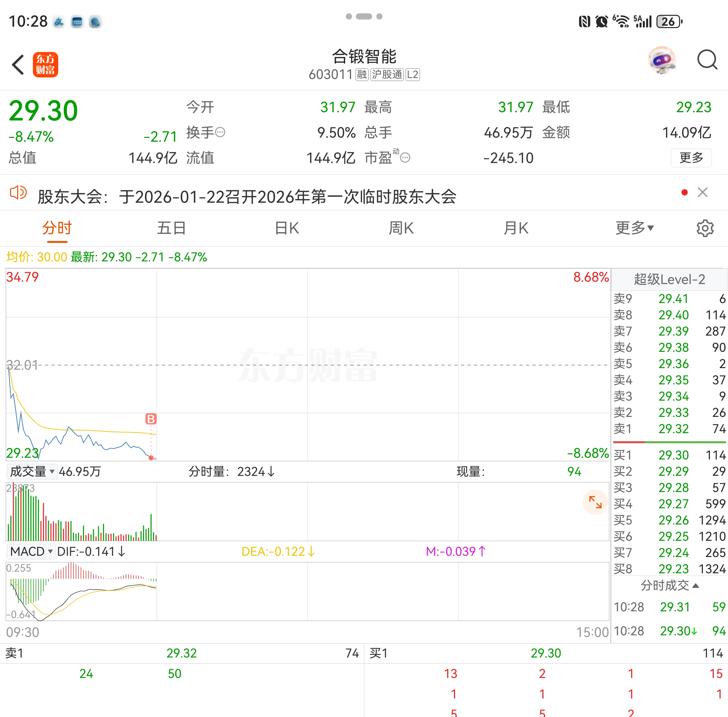Open the MACD indicator dropdown
Screen dimensions: 728x717
coord(31,552)
